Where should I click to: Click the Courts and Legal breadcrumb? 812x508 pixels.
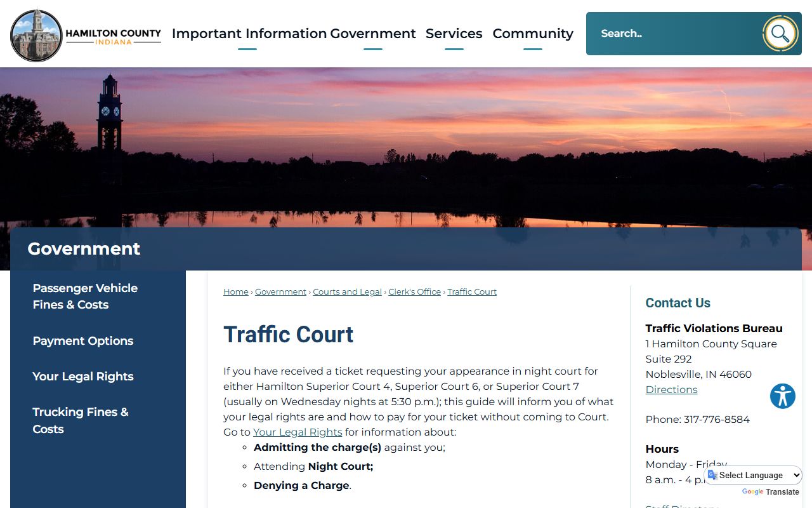tap(347, 292)
